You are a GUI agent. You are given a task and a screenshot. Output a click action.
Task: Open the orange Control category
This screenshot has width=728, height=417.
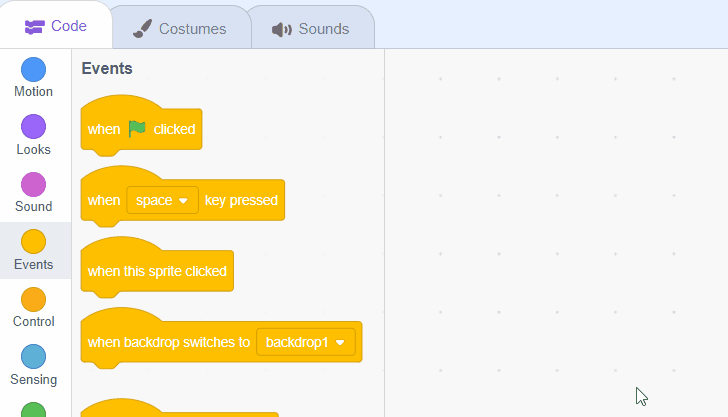pyautogui.click(x=33, y=300)
